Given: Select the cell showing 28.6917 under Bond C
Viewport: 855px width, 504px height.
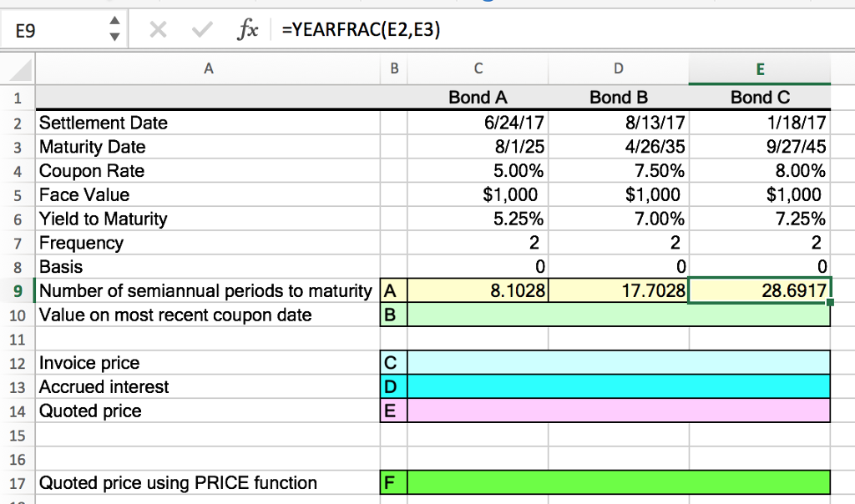Looking at the screenshot, I should point(759,290).
